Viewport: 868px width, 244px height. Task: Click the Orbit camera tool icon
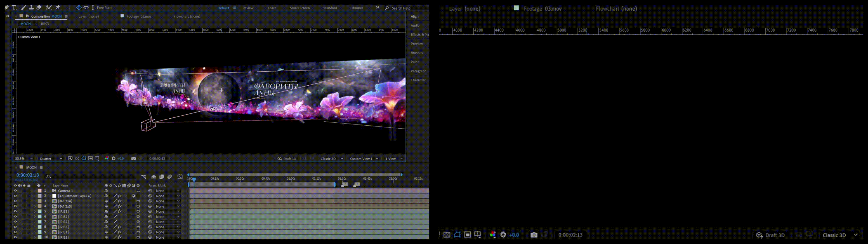point(78,7)
